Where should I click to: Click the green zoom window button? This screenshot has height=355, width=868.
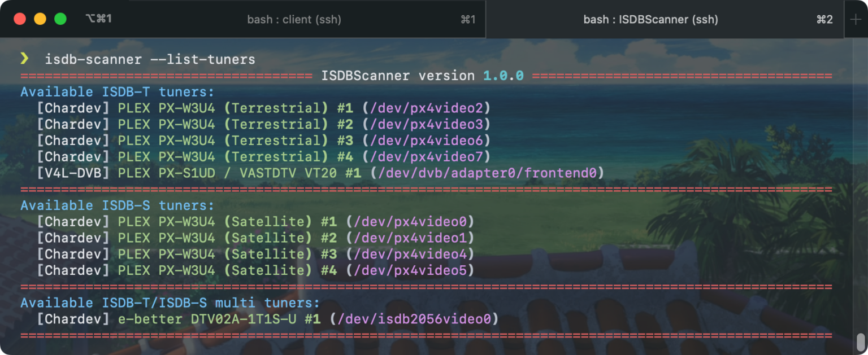click(x=60, y=18)
